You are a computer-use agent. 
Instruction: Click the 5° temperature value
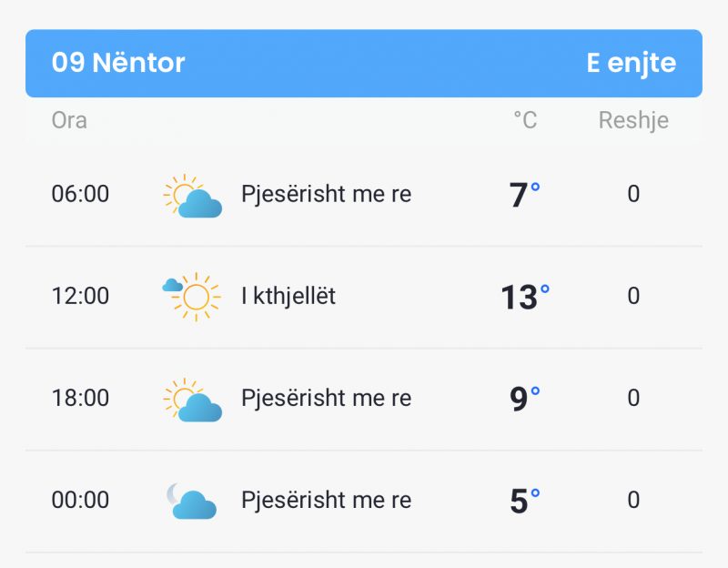click(525, 501)
